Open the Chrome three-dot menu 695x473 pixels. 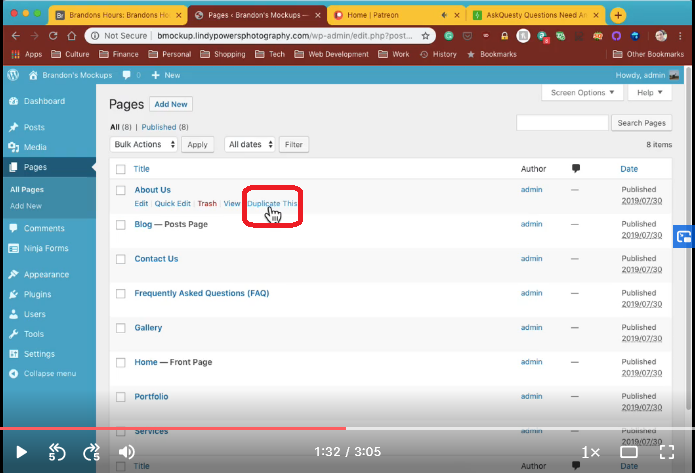[680, 36]
